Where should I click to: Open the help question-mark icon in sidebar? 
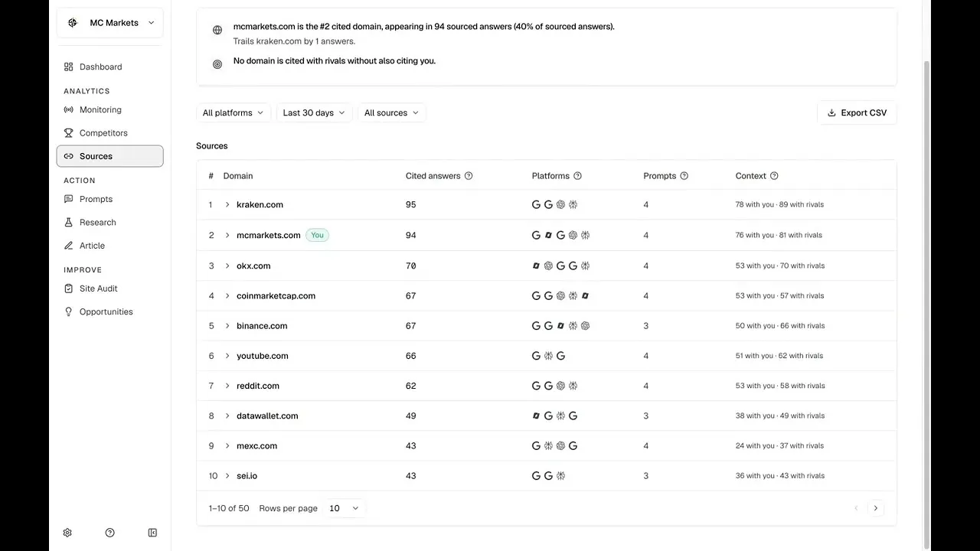pos(109,533)
